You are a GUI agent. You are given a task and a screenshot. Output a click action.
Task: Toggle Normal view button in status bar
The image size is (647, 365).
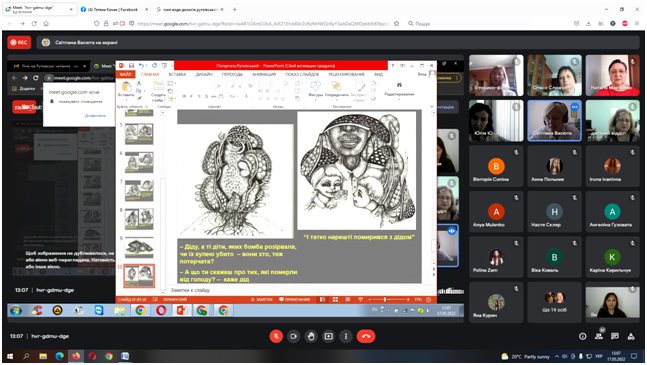[323, 299]
